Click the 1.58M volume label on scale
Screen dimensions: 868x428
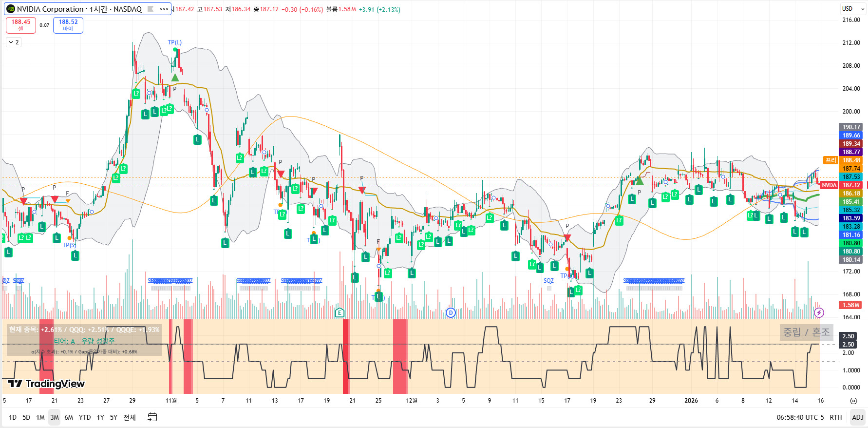point(851,305)
